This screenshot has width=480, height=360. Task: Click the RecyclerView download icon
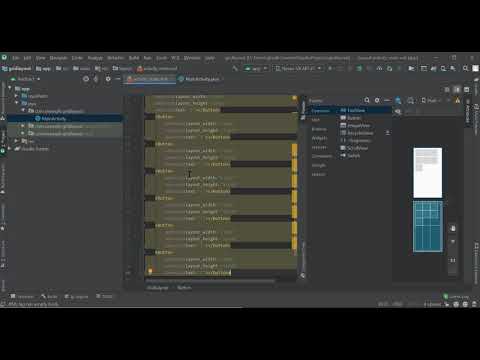point(388,133)
